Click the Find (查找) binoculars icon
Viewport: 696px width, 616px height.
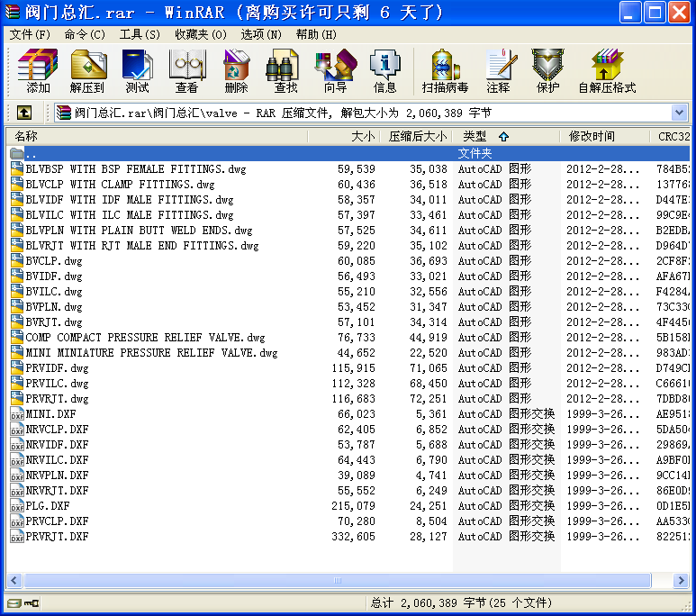(285, 71)
